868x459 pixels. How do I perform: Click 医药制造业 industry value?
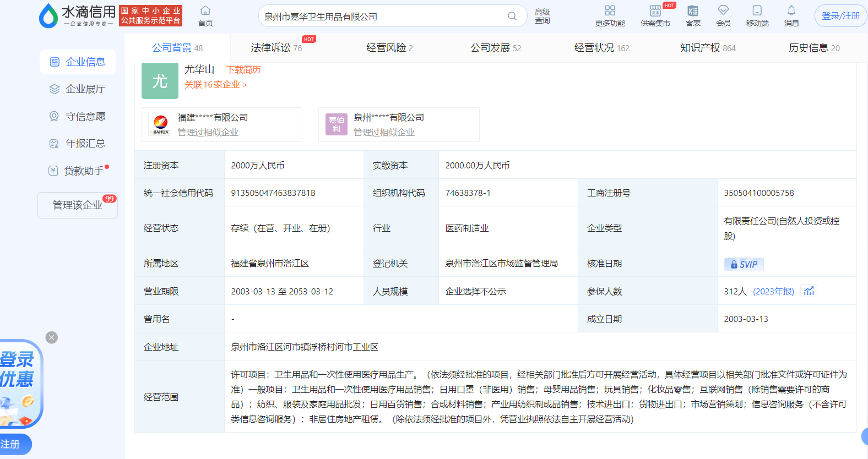point(467,228)
